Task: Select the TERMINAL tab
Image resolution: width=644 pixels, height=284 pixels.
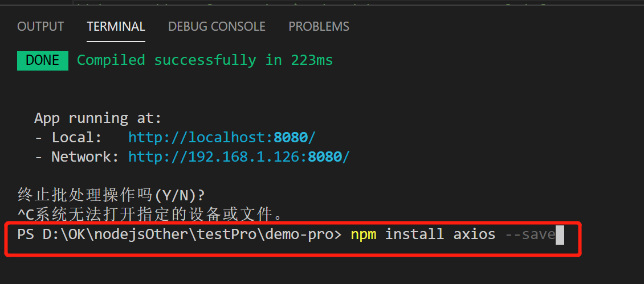Action: click(116, 27)
